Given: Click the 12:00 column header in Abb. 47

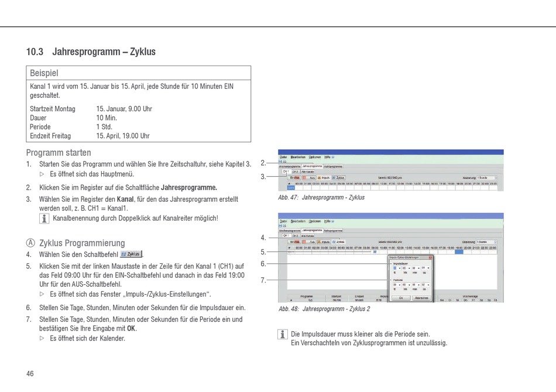Looking at the screenshot, I should click(400, 184).
